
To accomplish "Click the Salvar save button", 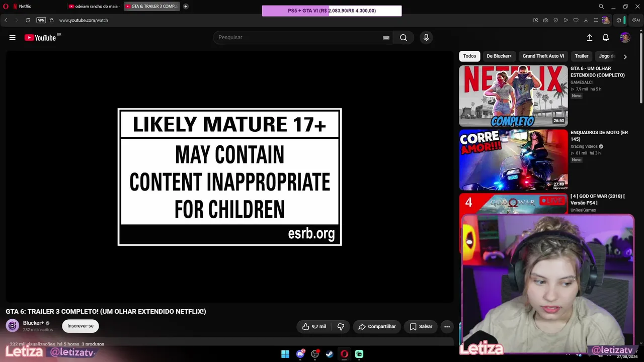I will [421, 327].
